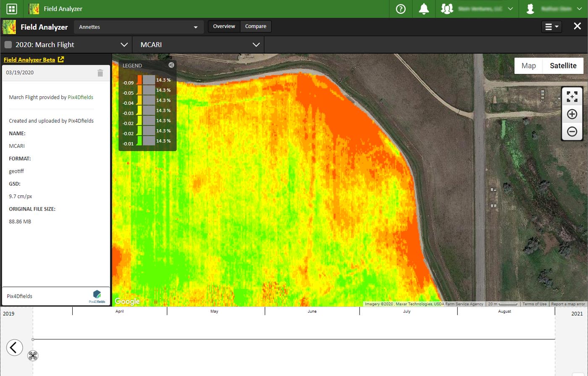The width and height of the screenshot is (588, 376).
Task: Enter fullscreen using the map expand icon
Action: point(572,96)
